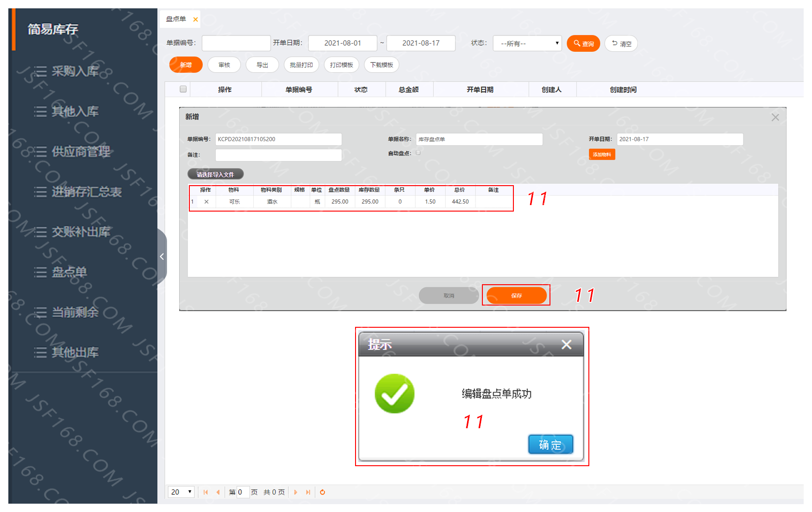This screenshot has width=812, height=512.
Task: Sort by 单据编号 column header
Action: (x=299, y=90)
